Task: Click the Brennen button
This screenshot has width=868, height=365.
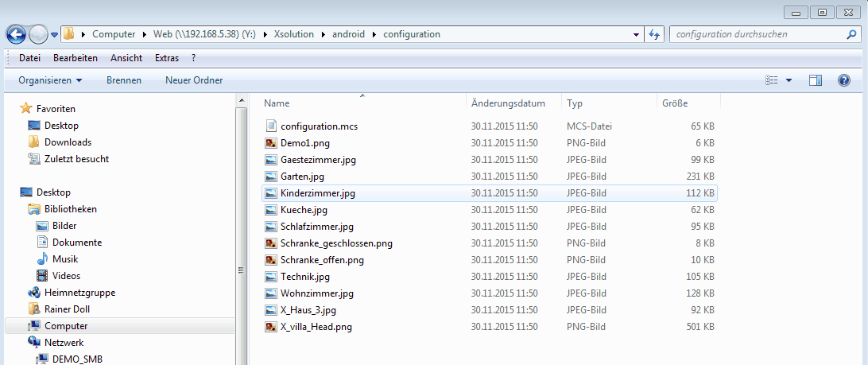Action: point(124,80)
